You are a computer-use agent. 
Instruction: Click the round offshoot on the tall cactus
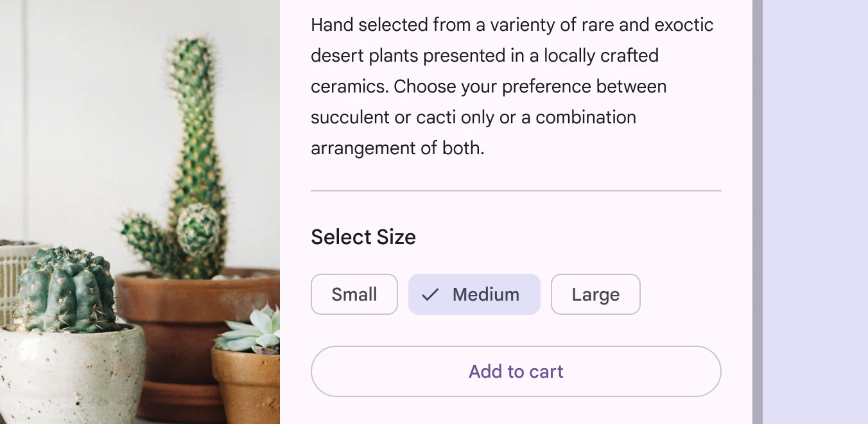(x=198, y=229)
